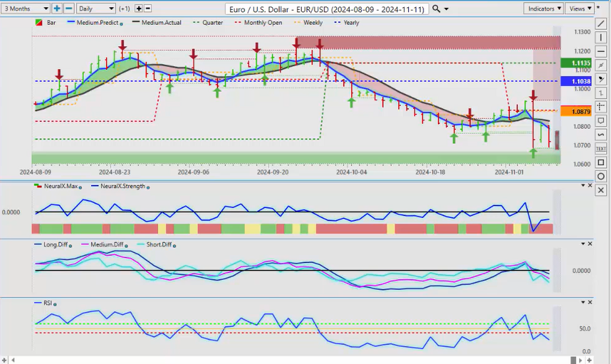Screen dimensions: 611x364
Task: Click the plus button beside 3 Months
Action: click(57, 9)
